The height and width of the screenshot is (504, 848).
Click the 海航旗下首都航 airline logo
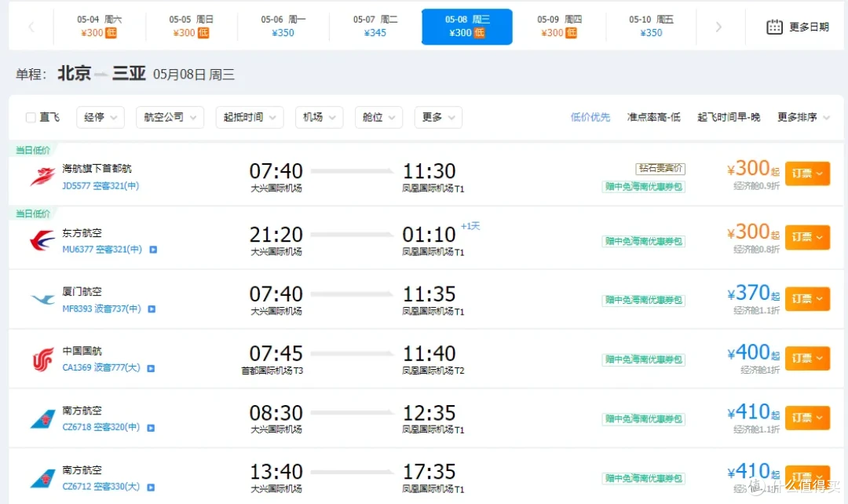tap(42, 177)
